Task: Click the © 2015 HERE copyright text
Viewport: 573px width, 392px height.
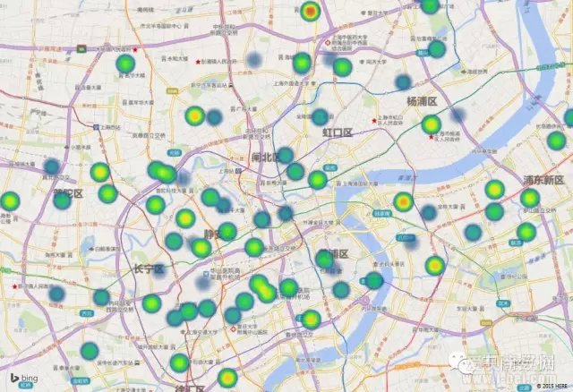Action: pos(552,386)
